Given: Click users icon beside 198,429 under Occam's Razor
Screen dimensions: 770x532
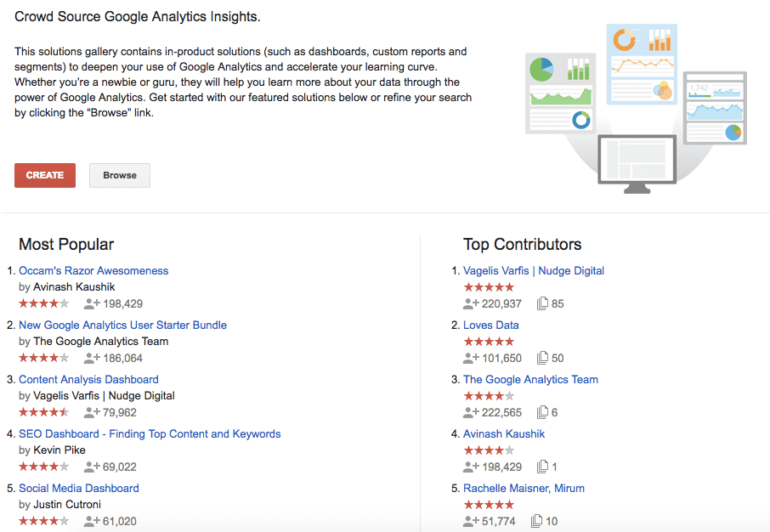Looking at the screenshot, I should pyautogui.click(x=92, y=303).
